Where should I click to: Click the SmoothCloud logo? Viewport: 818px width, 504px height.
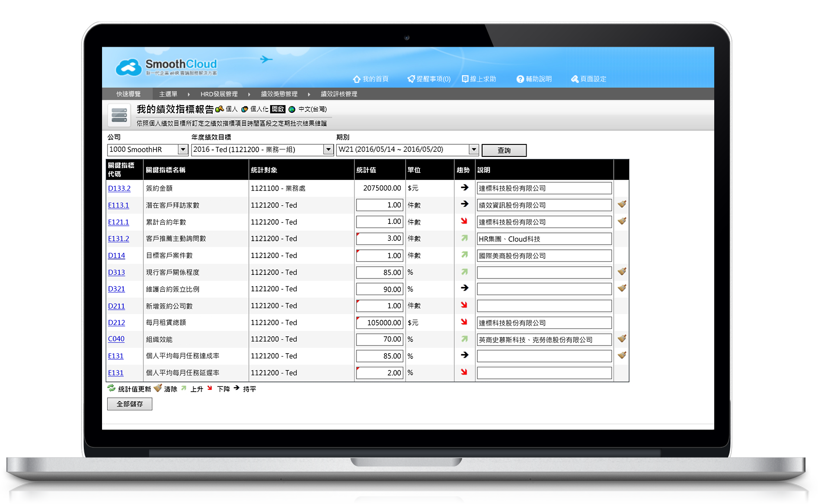166,67
